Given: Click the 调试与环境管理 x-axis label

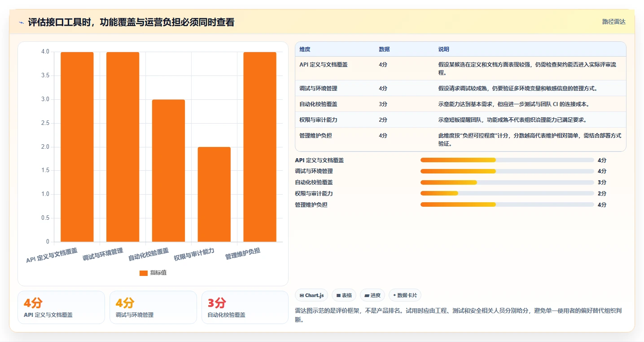Looking at the screenshot, I should coord(103,255).
